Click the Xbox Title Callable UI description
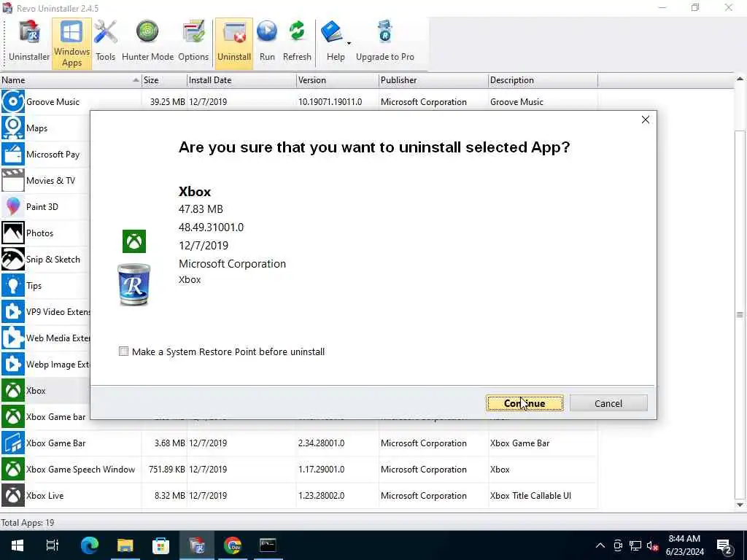This screenshot has height=560, width=747. pos(530,495)
